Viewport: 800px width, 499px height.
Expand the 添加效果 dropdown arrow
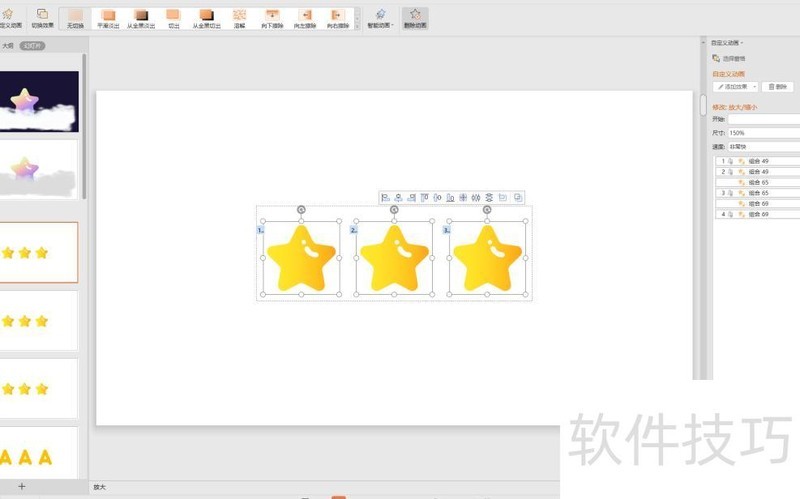(x=755, y=87)
